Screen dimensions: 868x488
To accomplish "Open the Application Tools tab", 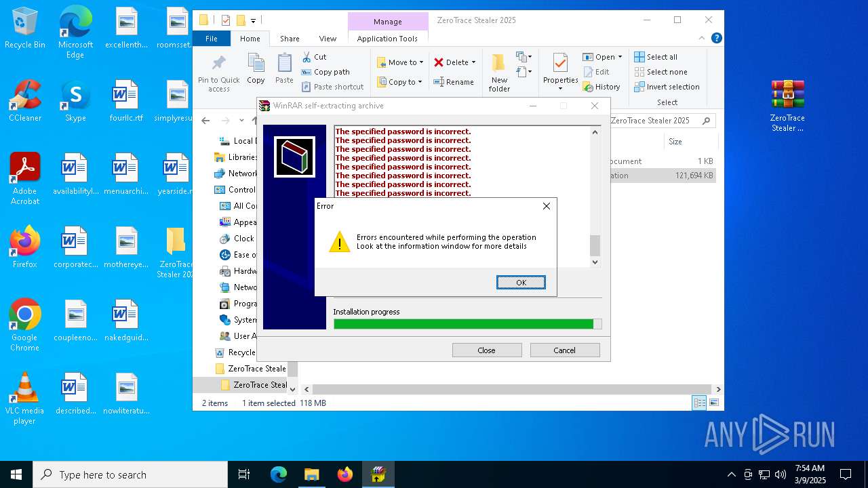I will coord(387,39).
